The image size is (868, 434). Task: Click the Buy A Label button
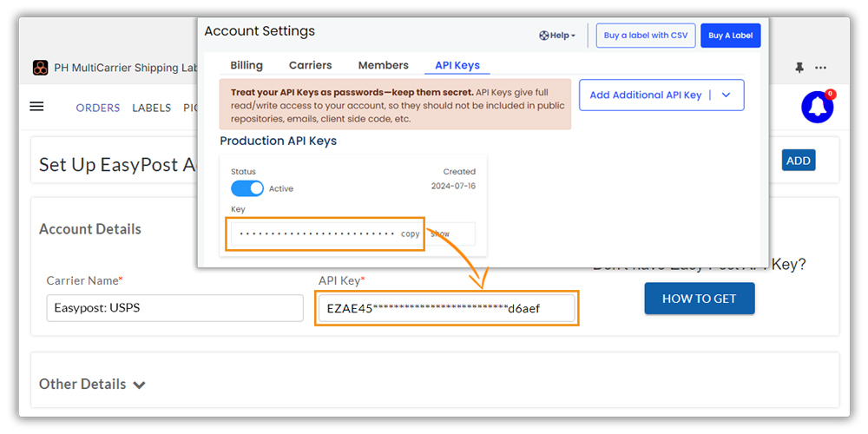(x=731, y=36)
